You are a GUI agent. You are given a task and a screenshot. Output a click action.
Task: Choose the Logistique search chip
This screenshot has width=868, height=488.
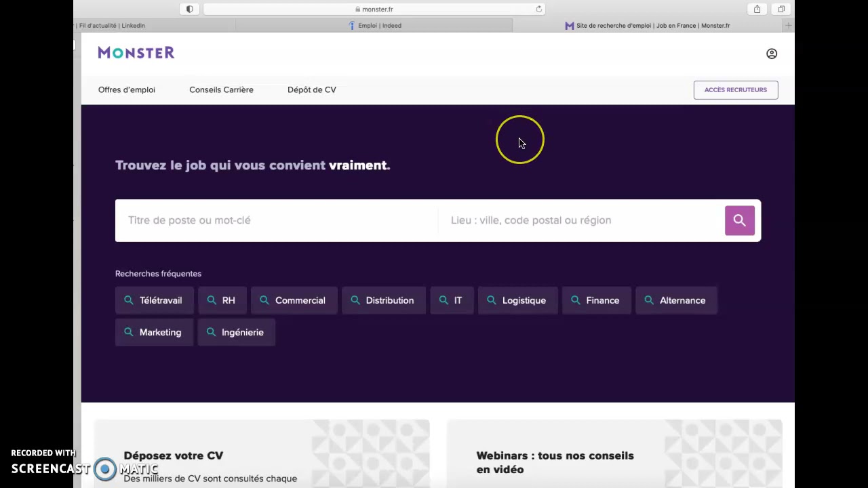(518, 300)
